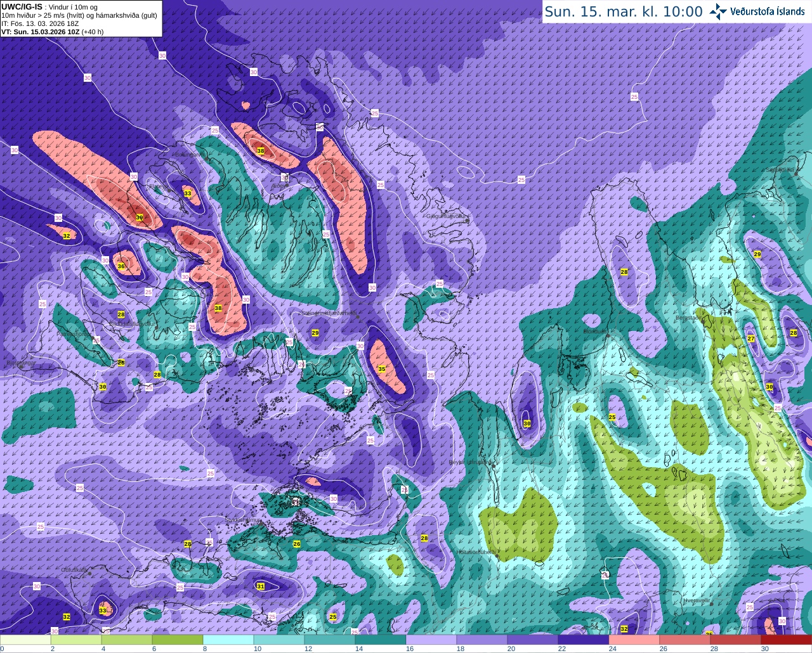Select the 2–4 m/s light green legend swatch
This screenshot has width=812, height=653.
click(76, 640)
